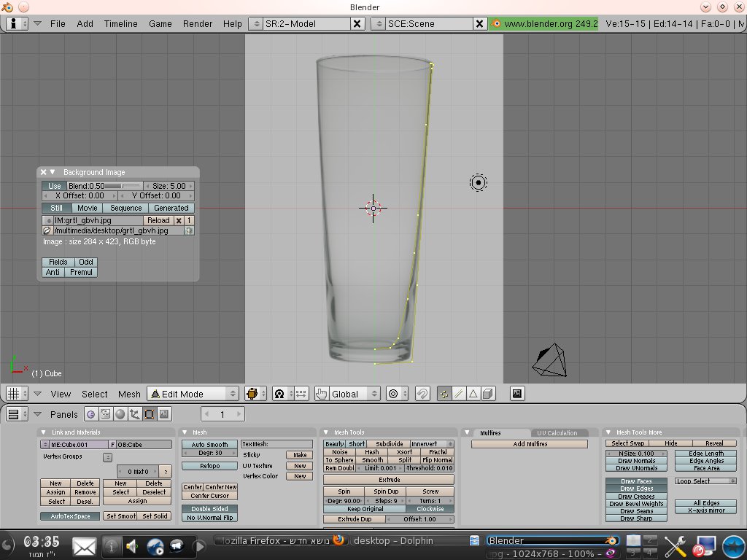
Task: Open the KDE mail envelope icon in taskbar
Action: point(84,545)
